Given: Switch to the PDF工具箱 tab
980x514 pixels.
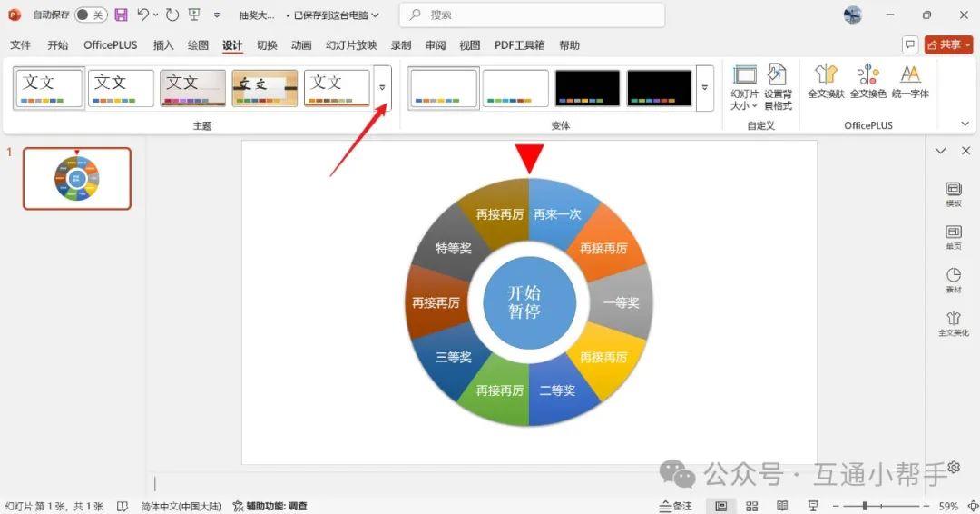Looking at the screenshot, I should click(x=519, y=45).
